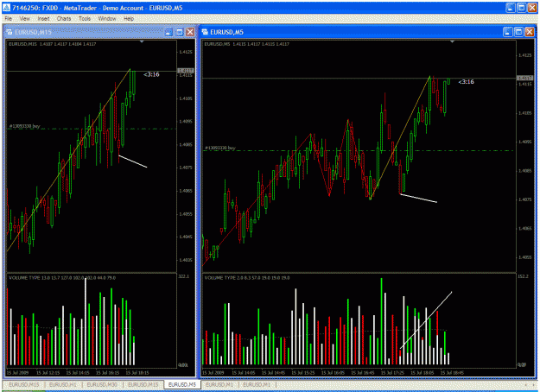Image resolution: width=540 pixels, height=392 pixels.
Task: Click the current price tag on M15 axis
Action: click(186, 71)
